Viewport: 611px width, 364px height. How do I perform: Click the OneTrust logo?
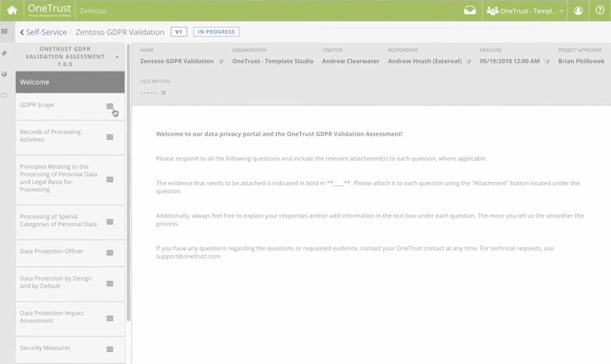click(x=50, y=11)
